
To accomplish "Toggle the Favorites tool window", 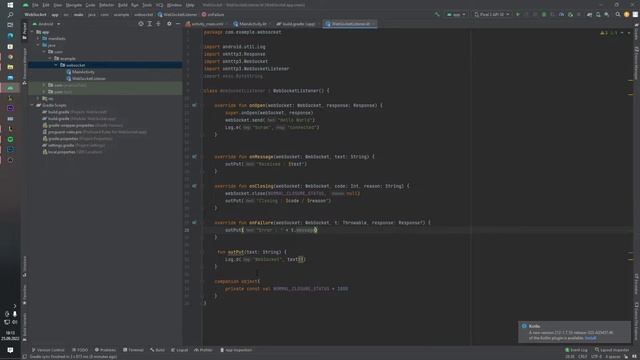I will [24, 294].
